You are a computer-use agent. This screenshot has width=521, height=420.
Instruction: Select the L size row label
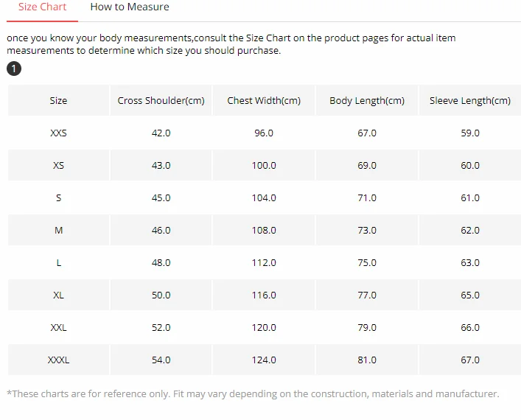click(58, 263)
